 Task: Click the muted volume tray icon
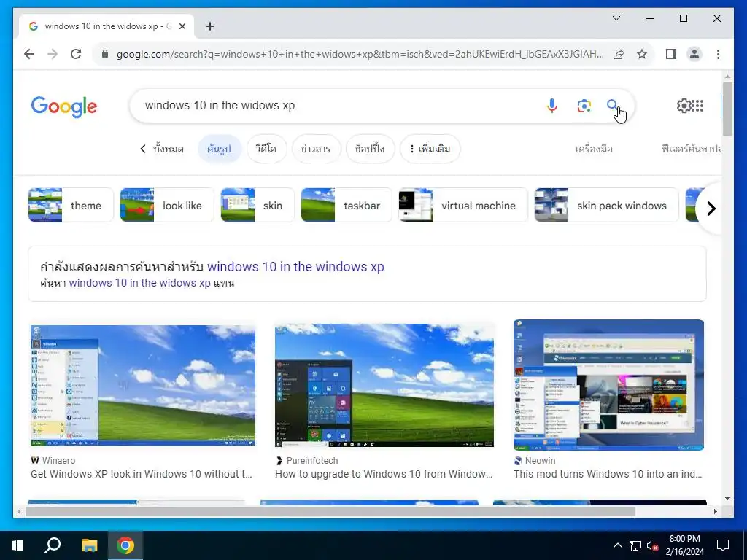point(652,545)
